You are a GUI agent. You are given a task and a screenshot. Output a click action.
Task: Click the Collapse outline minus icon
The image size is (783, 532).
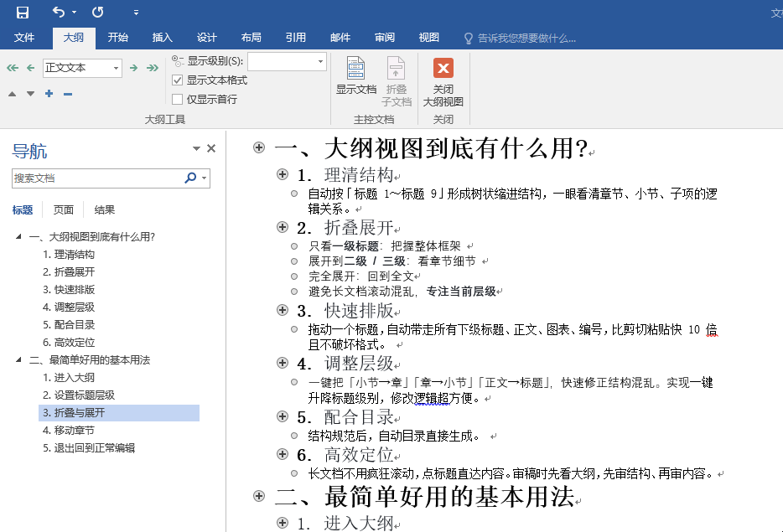click(x=67, y=93)
